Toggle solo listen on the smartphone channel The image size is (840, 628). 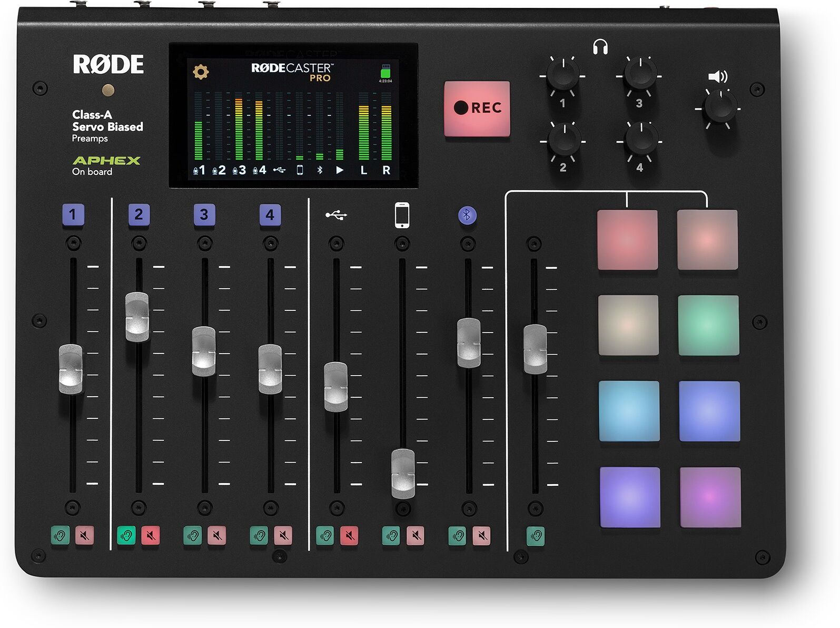pos(391,536)
